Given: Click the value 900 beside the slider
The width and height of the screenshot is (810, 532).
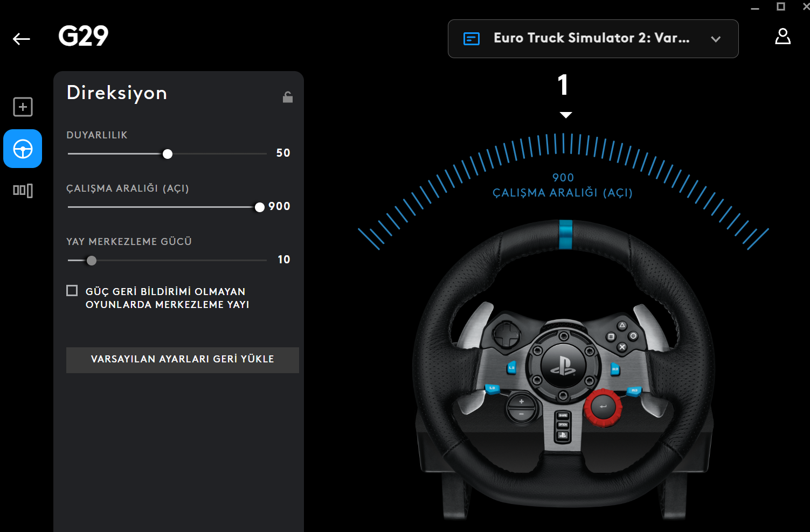Looking at the screenshot, I should 279,206.
